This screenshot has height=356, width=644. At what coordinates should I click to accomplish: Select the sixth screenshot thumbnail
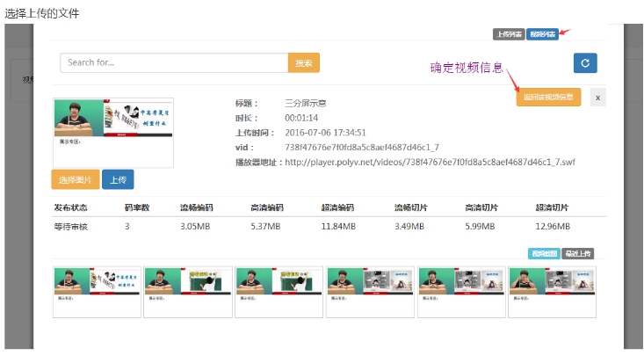click(552, 292)
